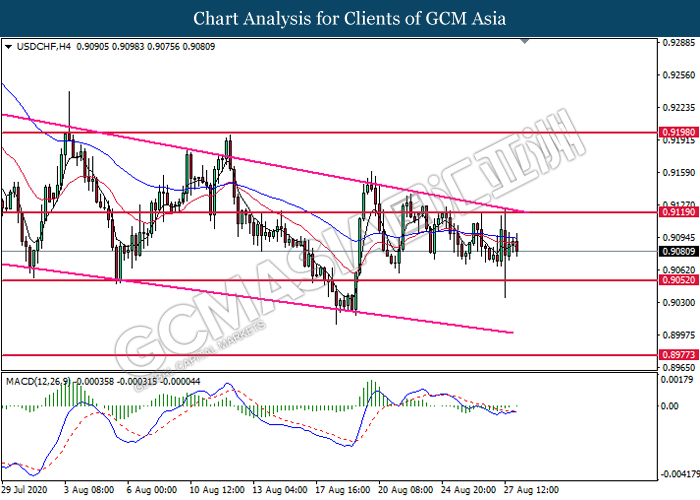
Task: Click the triangle arrow beside USDCHF,H4
Action: click(x=8, y=46)
